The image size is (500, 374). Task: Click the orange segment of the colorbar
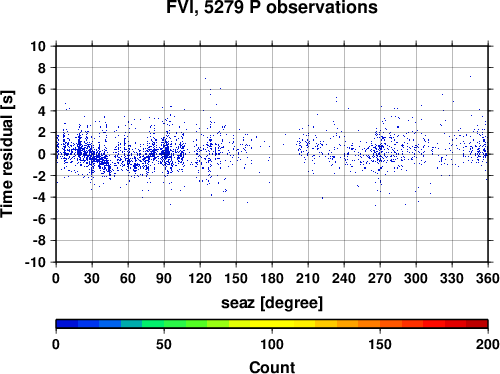pos(369,324)
